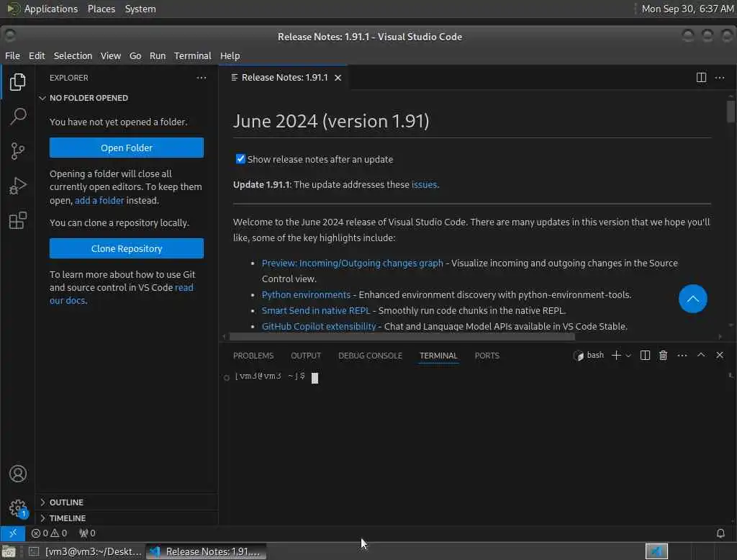Click the Open Folder button
737x560 pixels.
click(127, 148)
